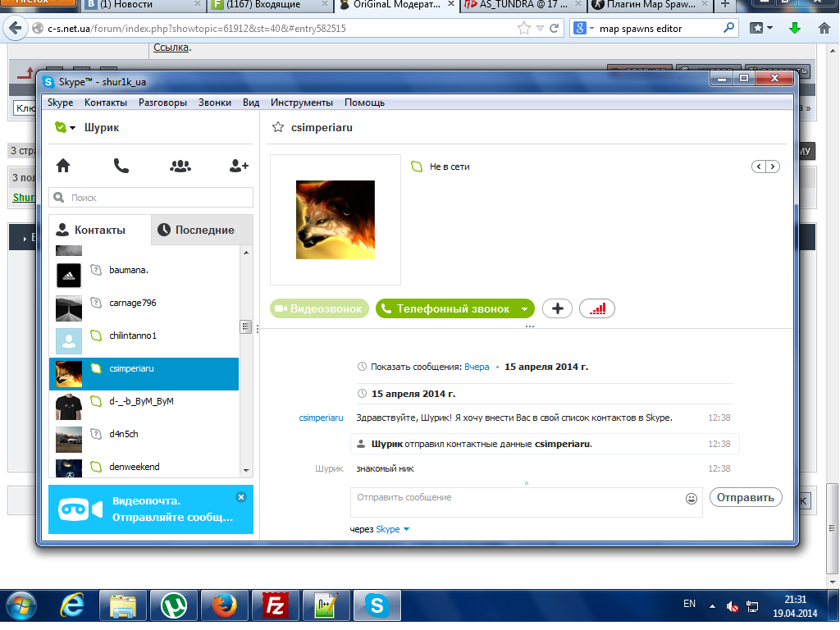
Task: Click the Видеозвонок button
Action: click(x=319, y=308)
